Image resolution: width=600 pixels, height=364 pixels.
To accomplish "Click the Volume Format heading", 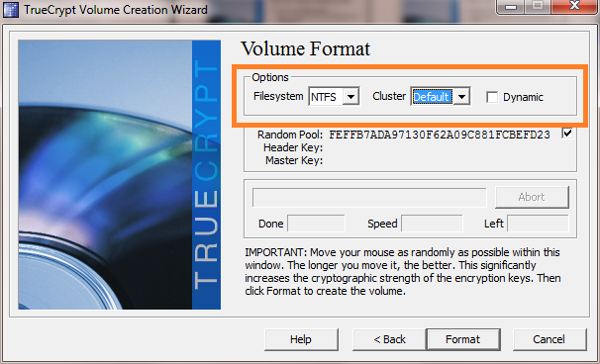I will tap(305, 48).
